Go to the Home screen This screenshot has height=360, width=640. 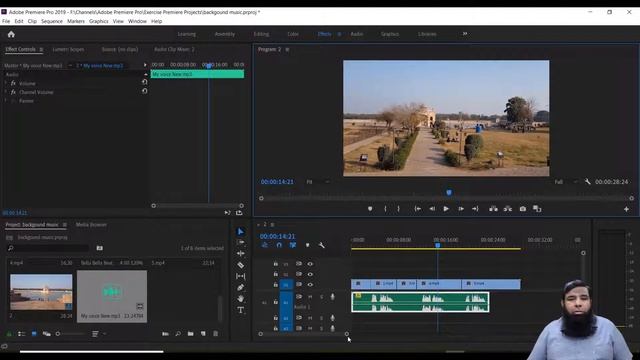tap(11, 34)
